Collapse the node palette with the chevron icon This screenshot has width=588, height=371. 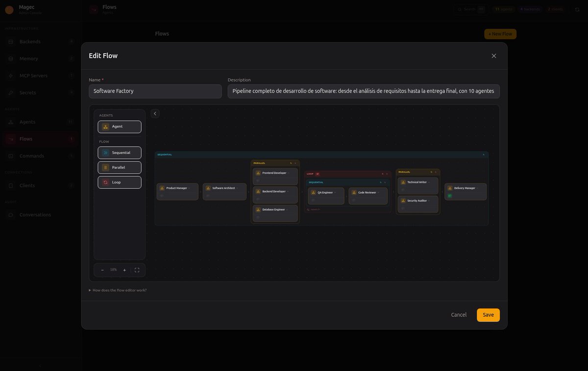[x=155, y=114]
